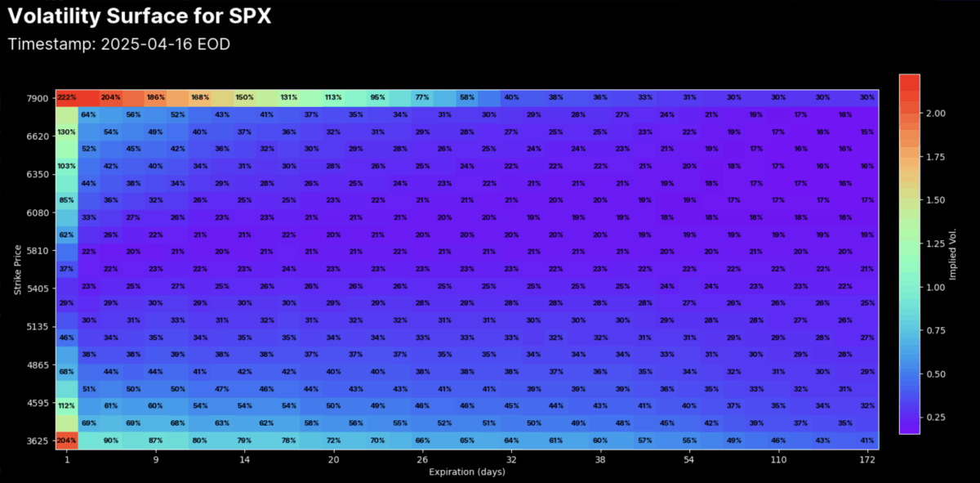980x483 pixels.
Task: Click the chart title Volatility Surface for SPX
Action: pyautogui.click(x=139, y=15)
